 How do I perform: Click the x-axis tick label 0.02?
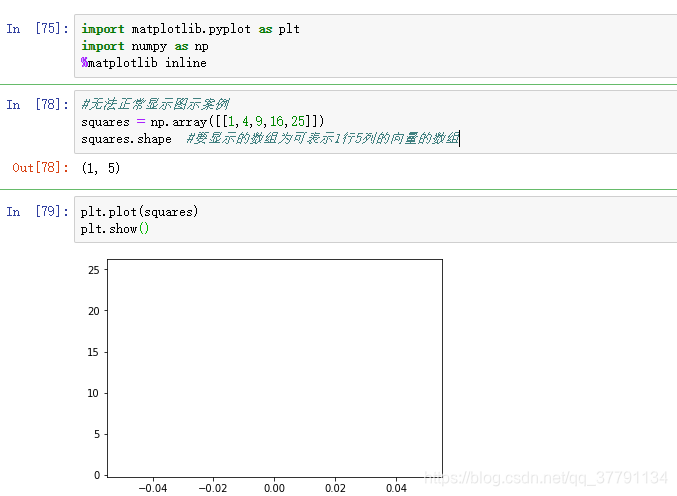click(335, 488)
